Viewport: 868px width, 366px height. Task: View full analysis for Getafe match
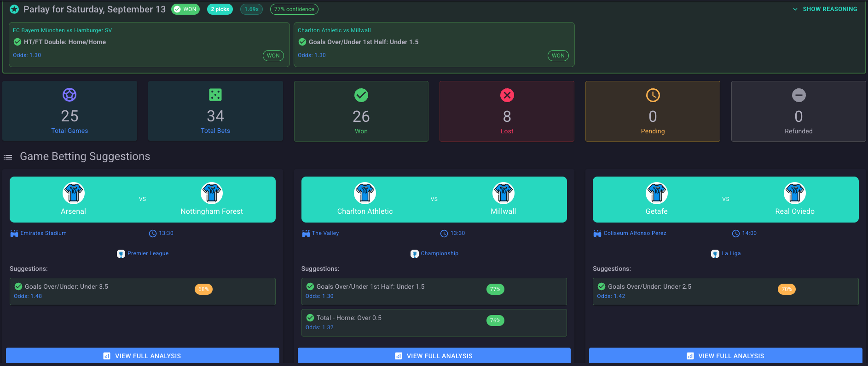[725, 356]
